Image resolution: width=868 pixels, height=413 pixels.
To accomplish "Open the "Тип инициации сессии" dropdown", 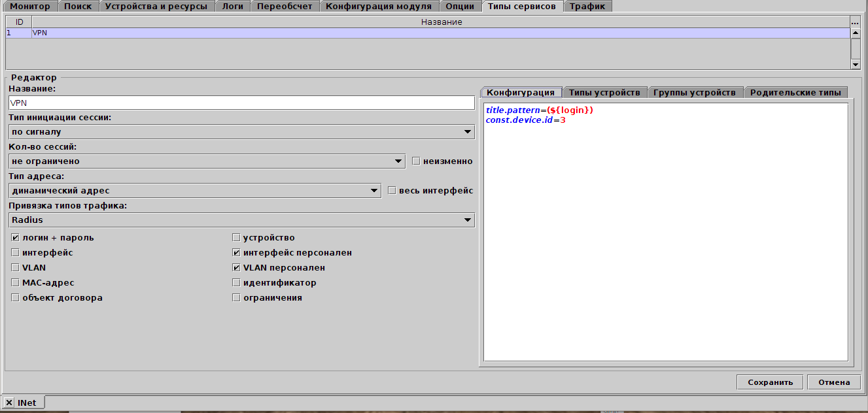I will pos(467,131).
